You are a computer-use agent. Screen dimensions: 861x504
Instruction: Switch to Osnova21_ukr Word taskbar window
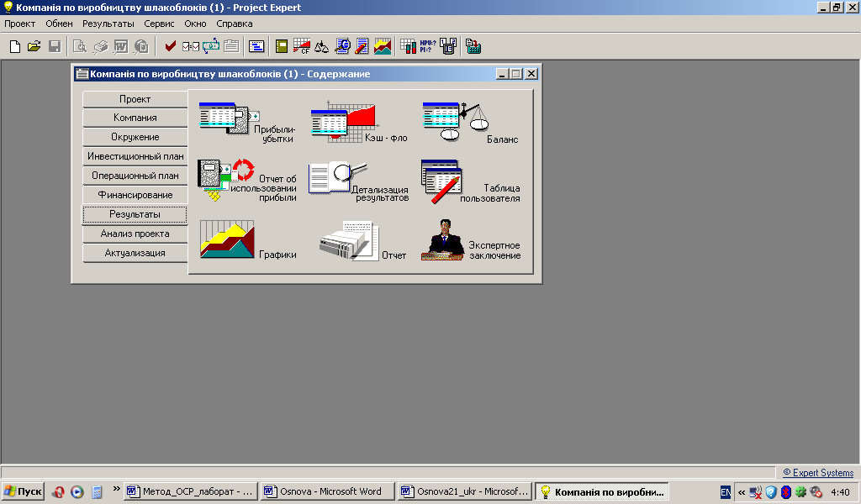point(465,491)
